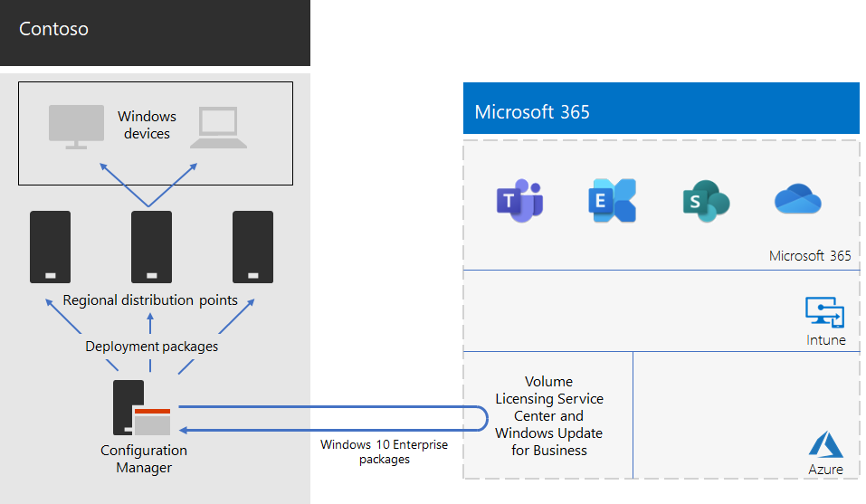
Task: Click the left regional distribution point server
Action: 51,247
